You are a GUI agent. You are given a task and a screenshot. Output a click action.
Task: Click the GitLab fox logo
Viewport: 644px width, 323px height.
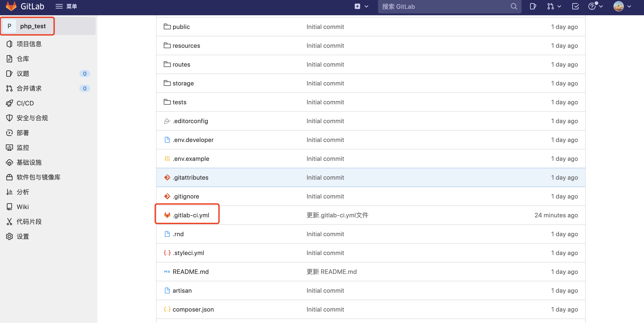pyautogui.click(x=11, y=6)
